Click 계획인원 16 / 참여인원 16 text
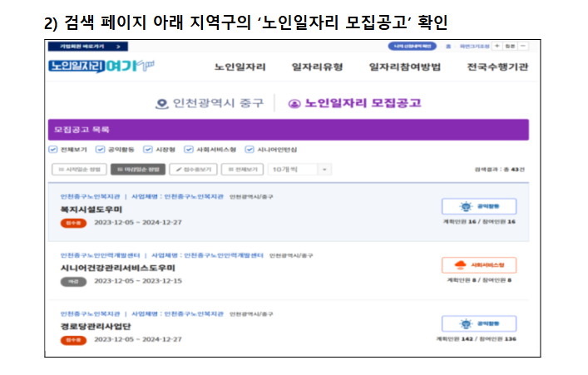 [x=479, y=222]
